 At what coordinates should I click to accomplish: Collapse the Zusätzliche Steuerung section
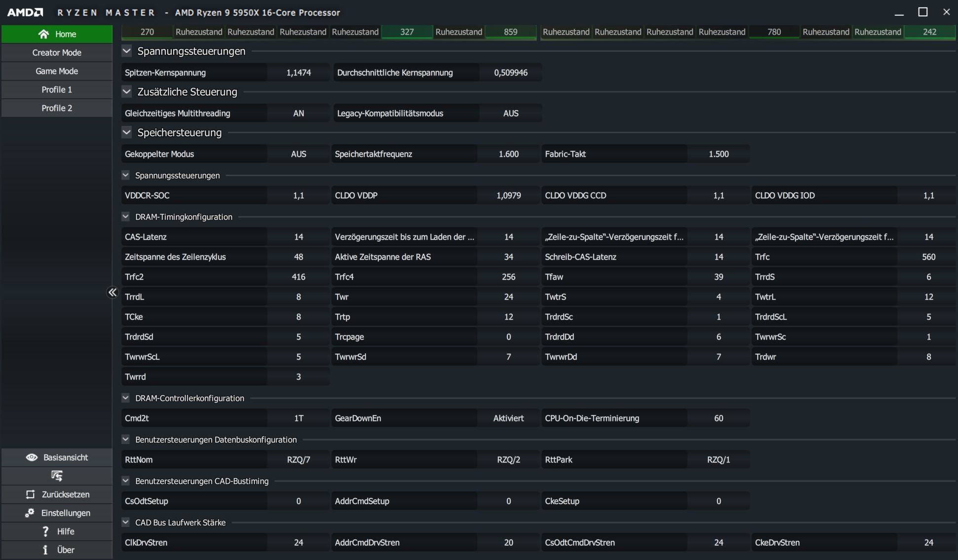tap(127, 91)
